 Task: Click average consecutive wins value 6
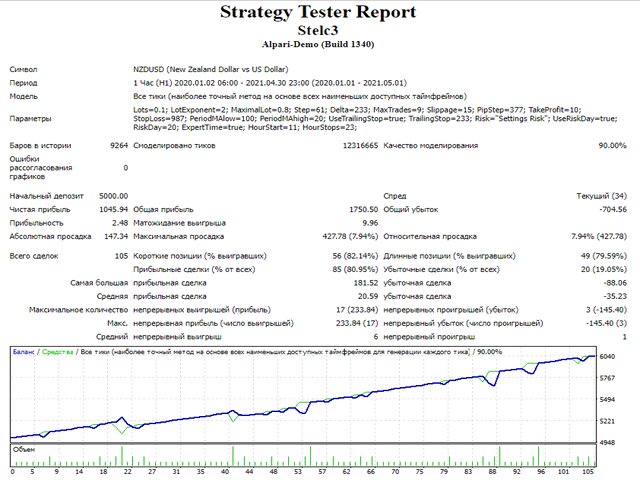(x=376, y=337)
